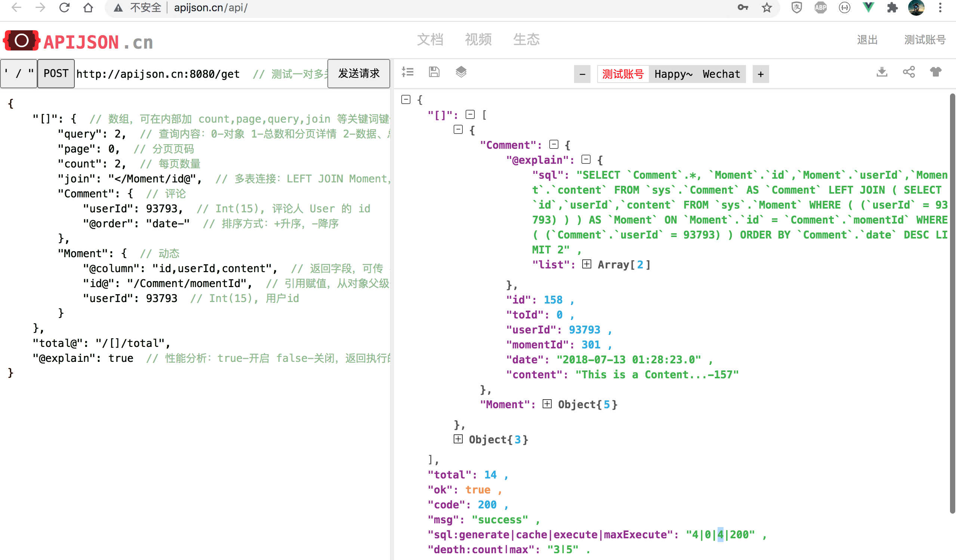956x560 pixels.
Task: Click the share icon
Action: pos(909,72)
